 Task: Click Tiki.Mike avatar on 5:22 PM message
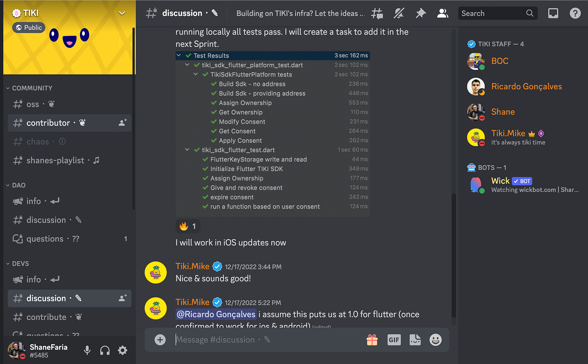pyautogui.click(x=155, y=308)
